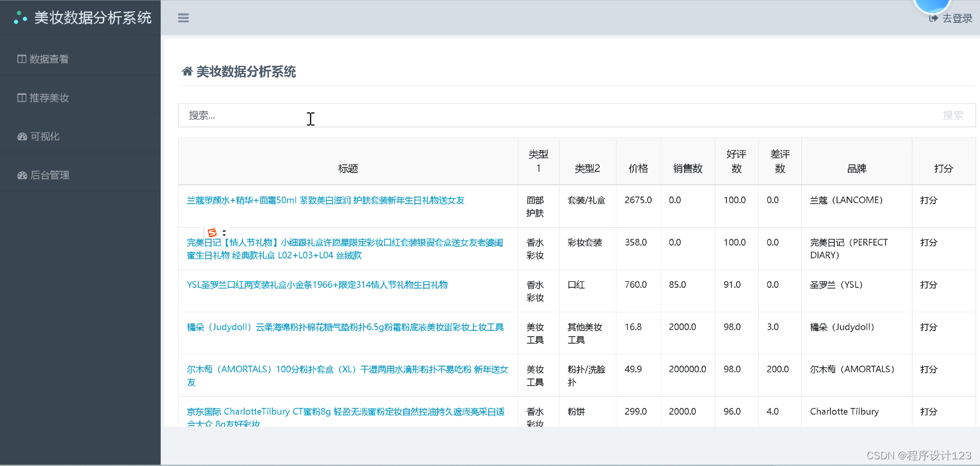980x466 pixels.
Task: Open the 完美日记 情人节礼物 product link
Action: [345, 249]
